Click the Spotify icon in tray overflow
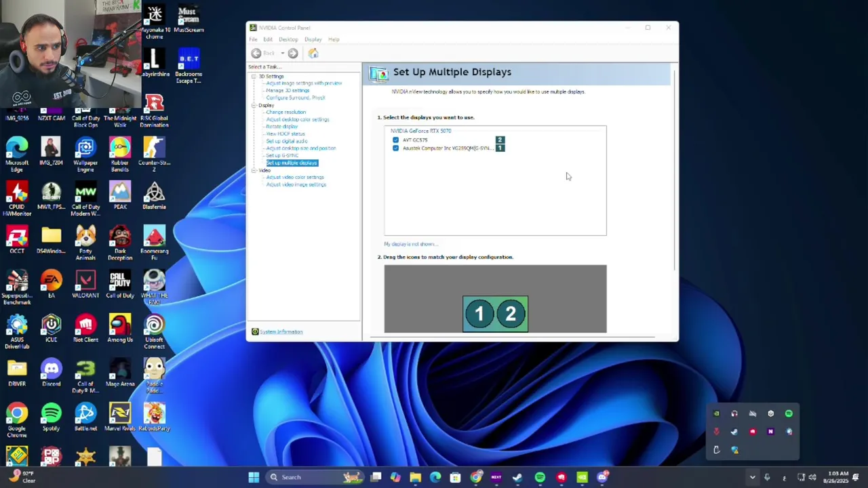The image size is (868, 488). pos(789,413)
